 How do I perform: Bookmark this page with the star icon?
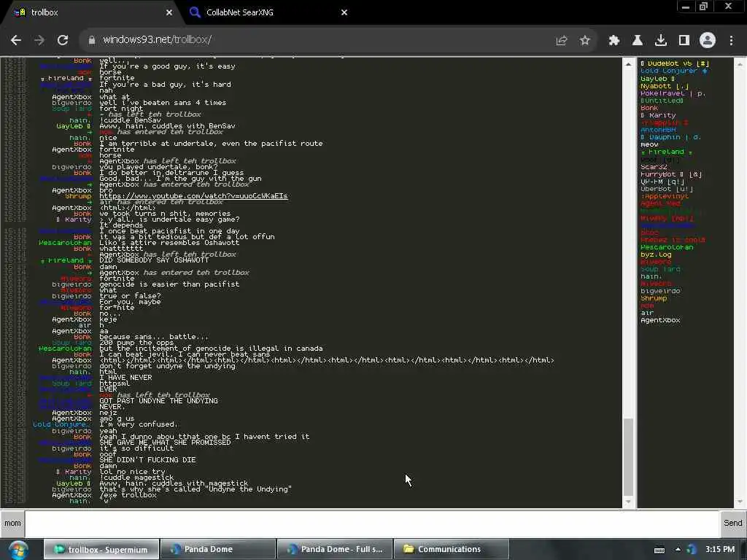click(585, 41)
